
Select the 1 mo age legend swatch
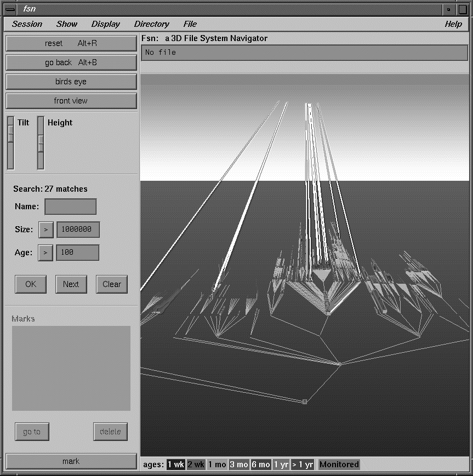tap(217, 464)
